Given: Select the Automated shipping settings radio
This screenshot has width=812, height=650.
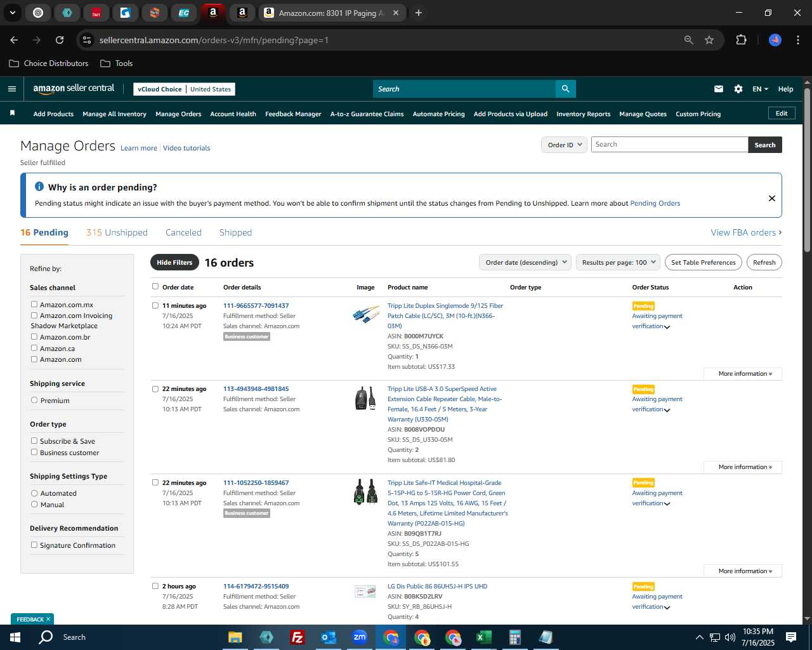Looking at the screenshot, I should (34, 493).
